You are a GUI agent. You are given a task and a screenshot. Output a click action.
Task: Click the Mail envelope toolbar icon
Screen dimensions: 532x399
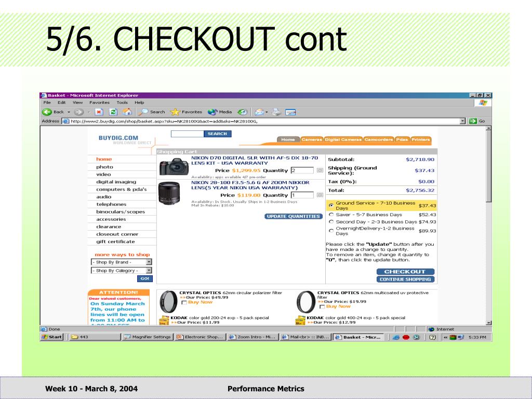click(x=259, y=112)
